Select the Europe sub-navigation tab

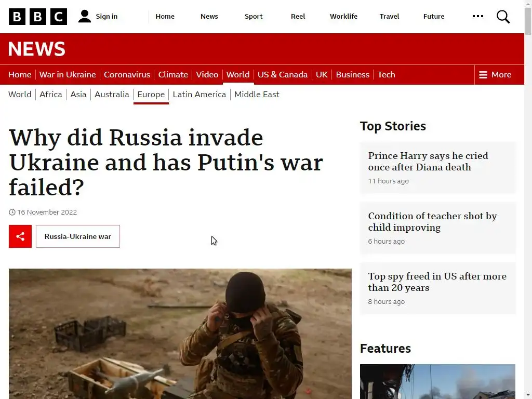[x=151, y=95]
